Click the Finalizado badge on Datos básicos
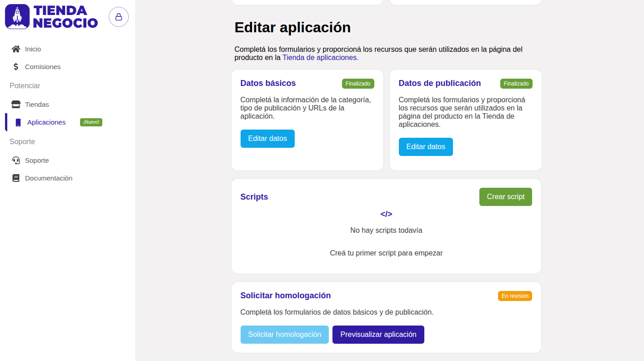The width and height of the screenshot is (644, 361). [358, 84]
